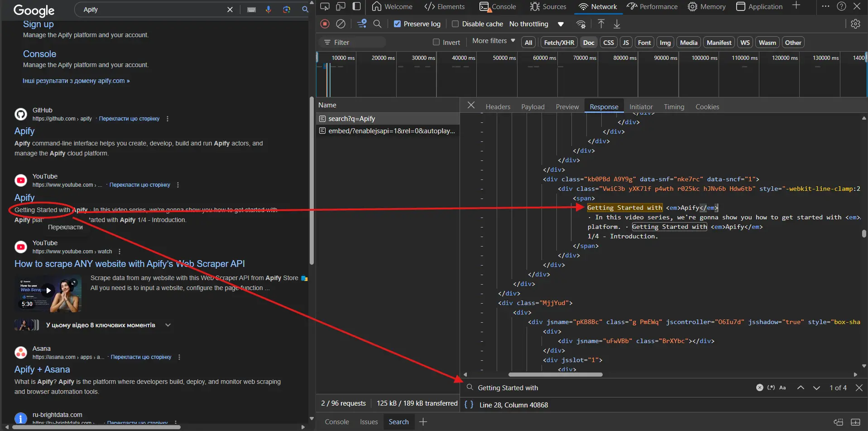Switch to the Payload tab
This screenshot has height=431, width=868.
coord(532,107)
